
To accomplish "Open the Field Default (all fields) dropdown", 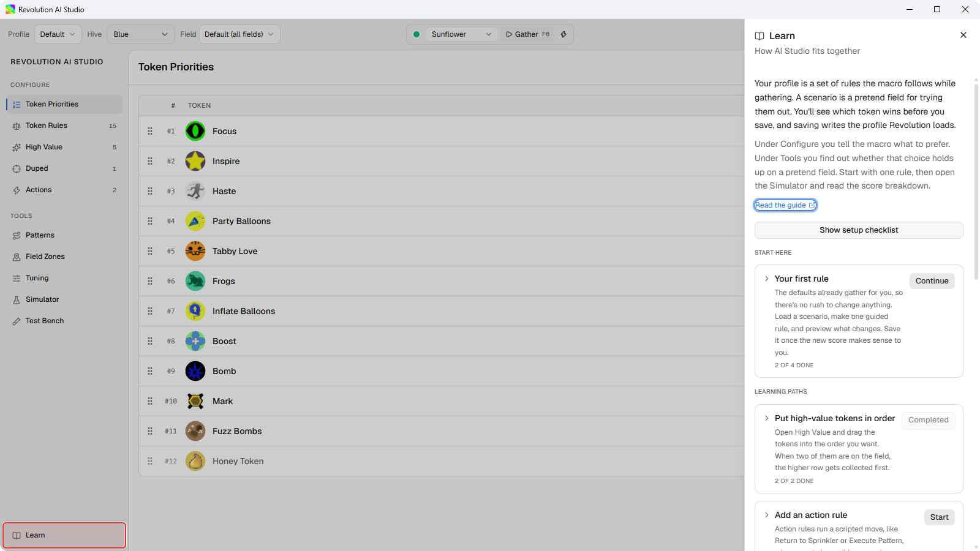I will click(x=239, y=34).
